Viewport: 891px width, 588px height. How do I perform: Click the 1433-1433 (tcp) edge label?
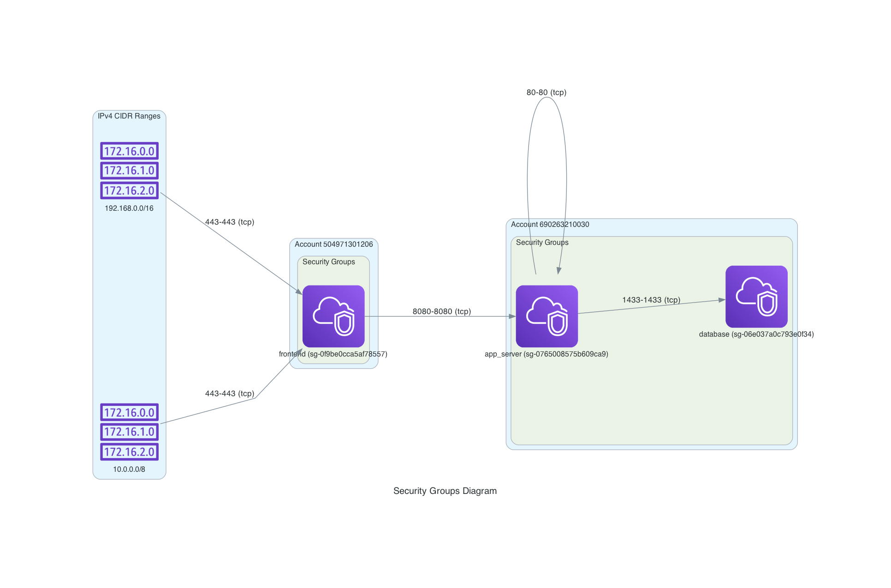[x=651, y=300]
